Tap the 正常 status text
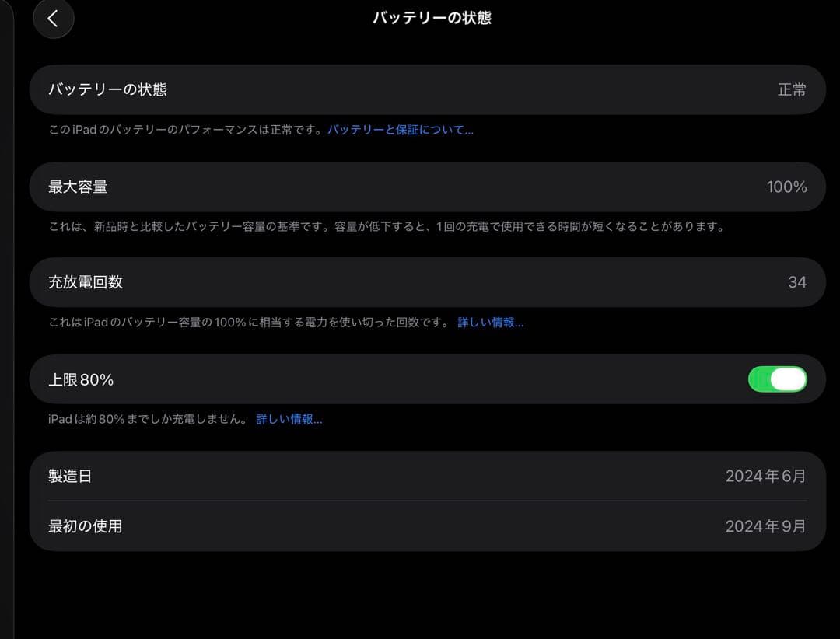 [x=793, y=89]
